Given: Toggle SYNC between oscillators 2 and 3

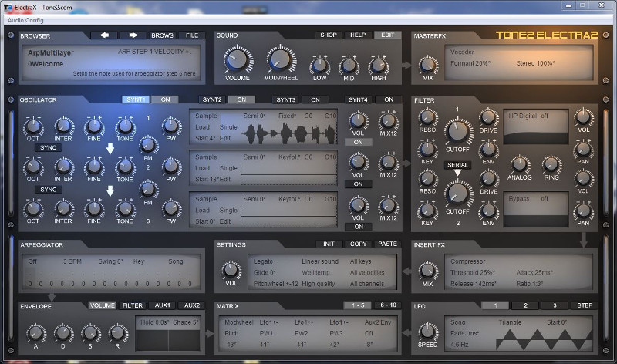Looking at the screenshot, I should tap(49, 190).
